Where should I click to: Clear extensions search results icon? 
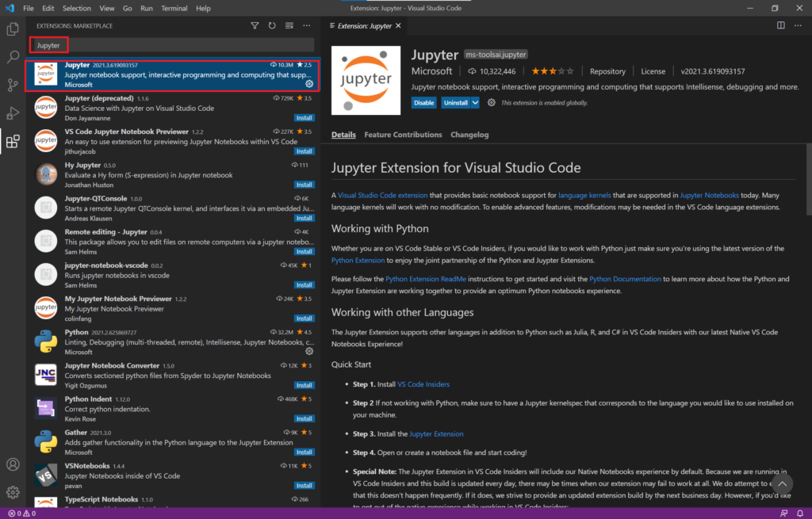(289, 25)
